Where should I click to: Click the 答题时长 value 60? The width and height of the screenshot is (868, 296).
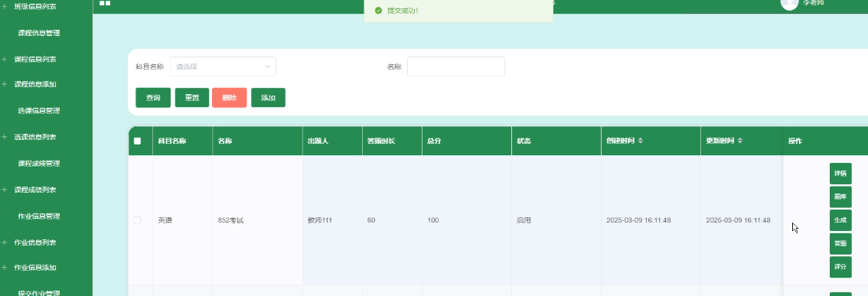click(x=371, y=220)
